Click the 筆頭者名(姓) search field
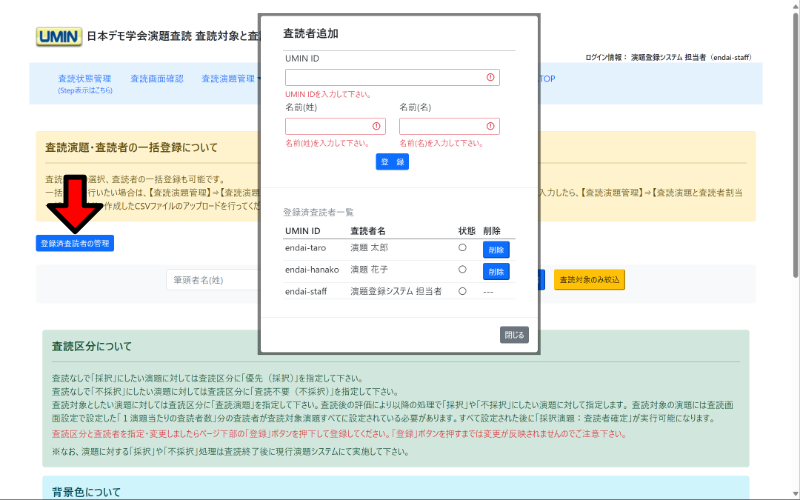Screen dimensions: 800x500 point(212,280)
